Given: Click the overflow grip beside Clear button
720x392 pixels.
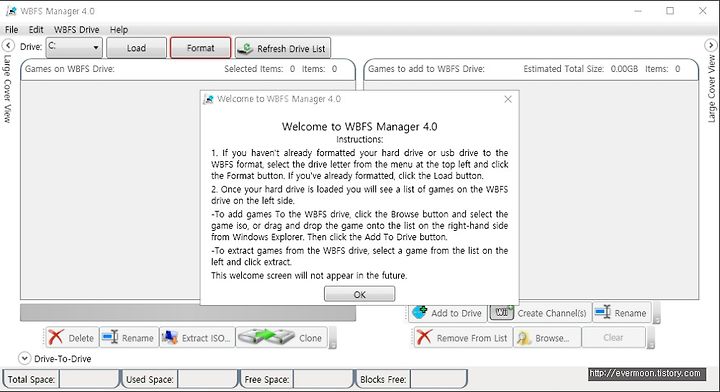Looking at the screenshot, I should pyautogui.click(x=650, y=338).
